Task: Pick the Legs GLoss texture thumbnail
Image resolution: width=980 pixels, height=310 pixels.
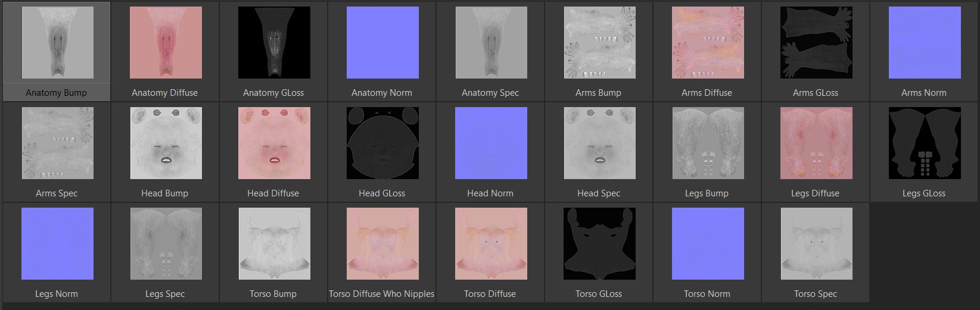Action: pos(925,143)
